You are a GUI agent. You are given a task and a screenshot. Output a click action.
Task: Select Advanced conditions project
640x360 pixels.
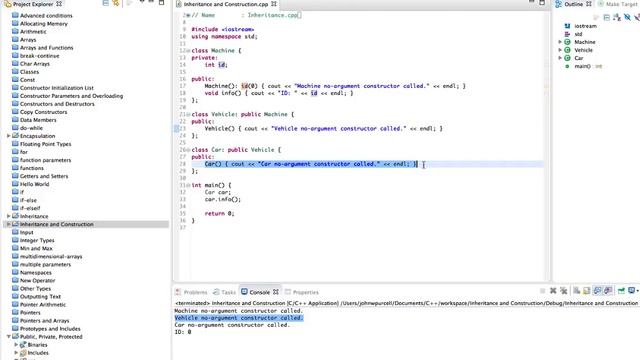pos(46,16)
